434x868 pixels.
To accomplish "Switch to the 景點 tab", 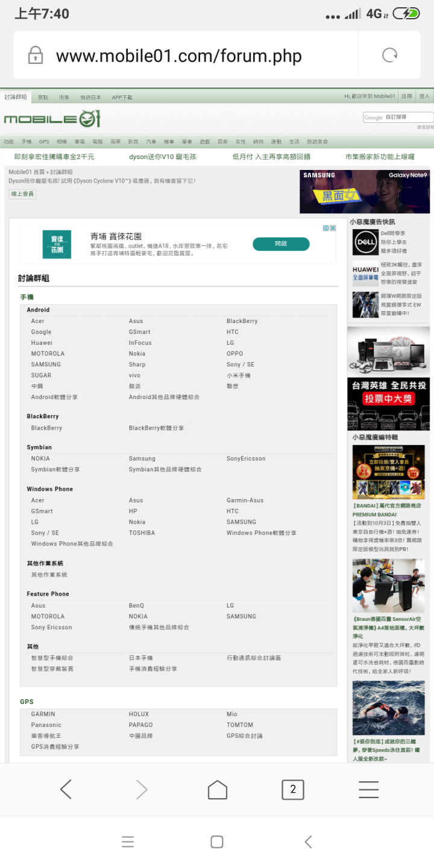I will [x=43, y=97].
